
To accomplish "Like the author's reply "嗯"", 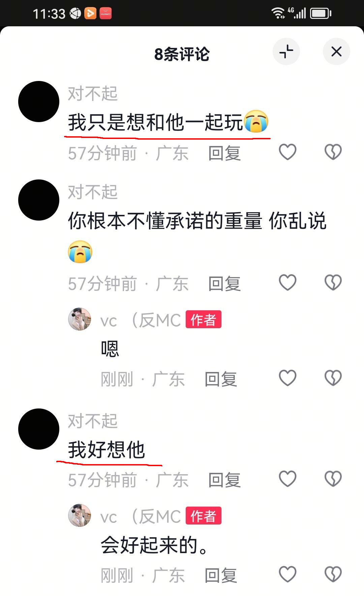I will (287, 378).
